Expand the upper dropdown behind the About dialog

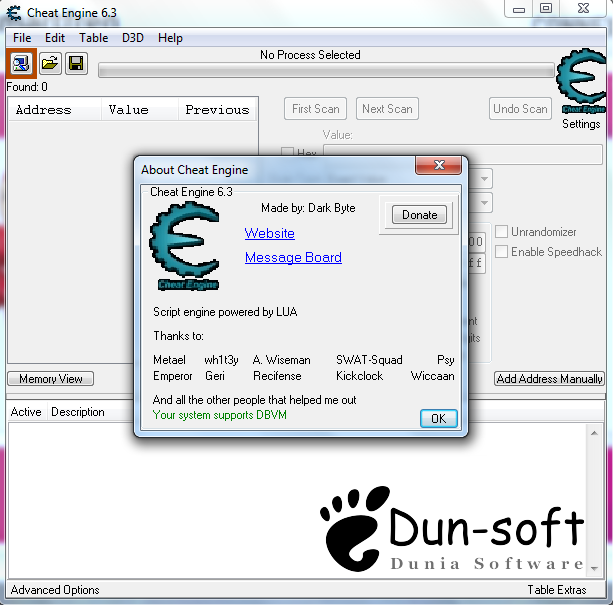pos(484,179)
